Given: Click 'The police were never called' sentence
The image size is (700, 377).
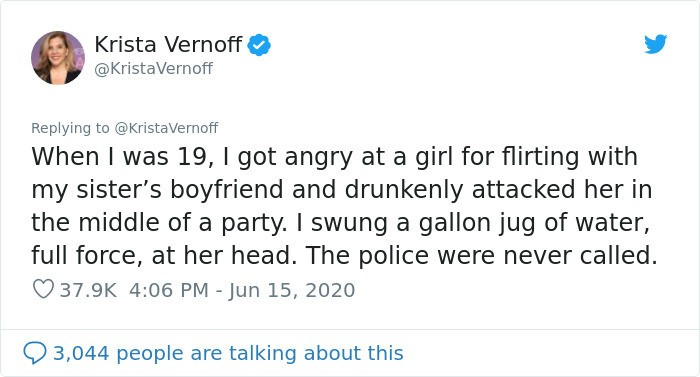Looking at the screenshot, I should (481, 256).
